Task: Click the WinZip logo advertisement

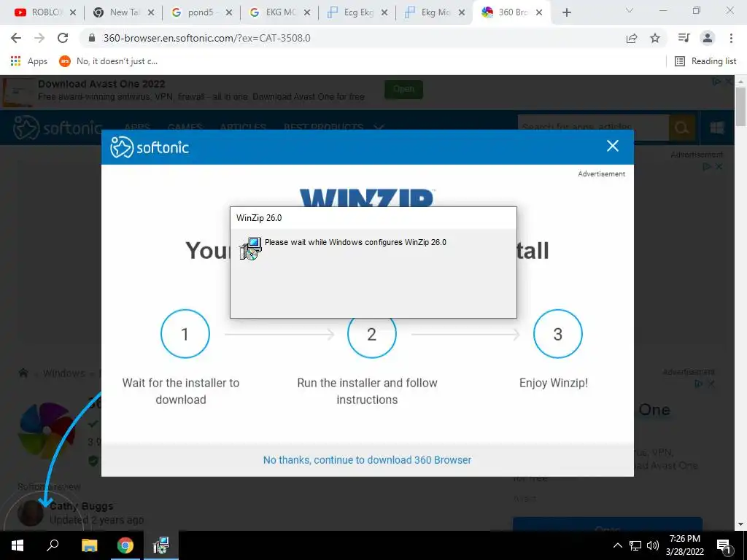Action: (367, 198)
